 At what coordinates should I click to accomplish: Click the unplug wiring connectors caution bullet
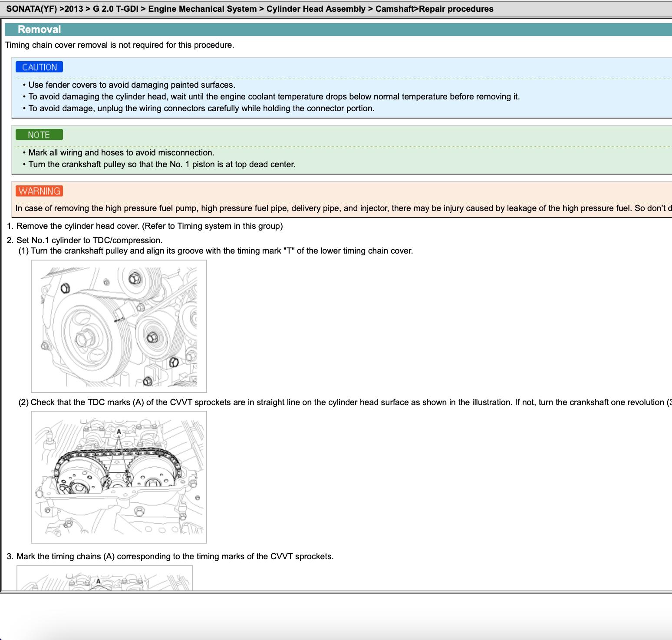coord(201,108)
